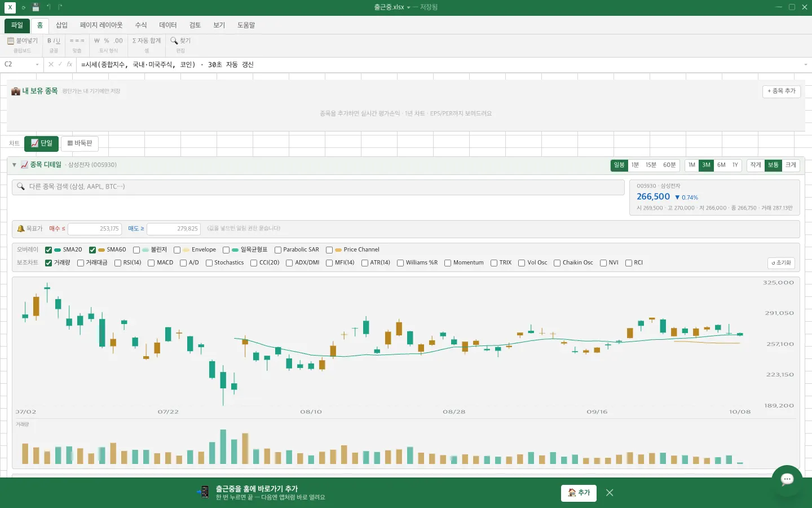Viewport: 812px width, 508px height.
Task: Click the 찾기 magnifier icon in ribbon
Action: pos(174,41)
